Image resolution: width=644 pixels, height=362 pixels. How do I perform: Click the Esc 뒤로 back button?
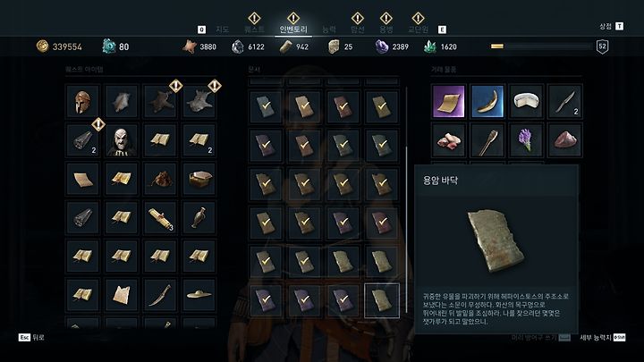(31, 337)
